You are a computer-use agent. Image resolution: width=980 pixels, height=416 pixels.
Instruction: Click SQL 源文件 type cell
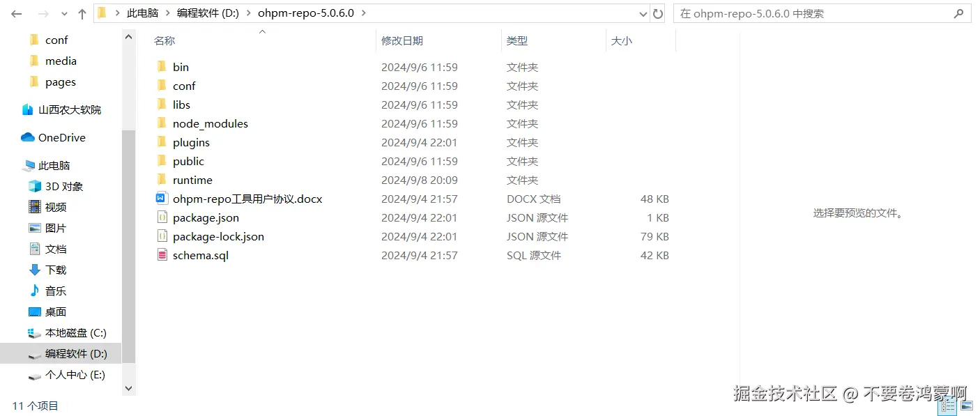click(x=533, y=255)
